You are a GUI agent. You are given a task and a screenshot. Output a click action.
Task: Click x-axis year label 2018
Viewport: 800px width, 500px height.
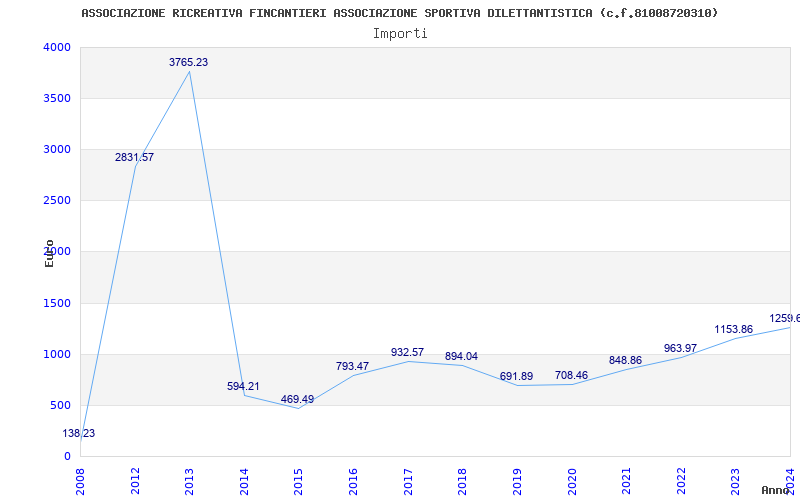tap(462, 481)
